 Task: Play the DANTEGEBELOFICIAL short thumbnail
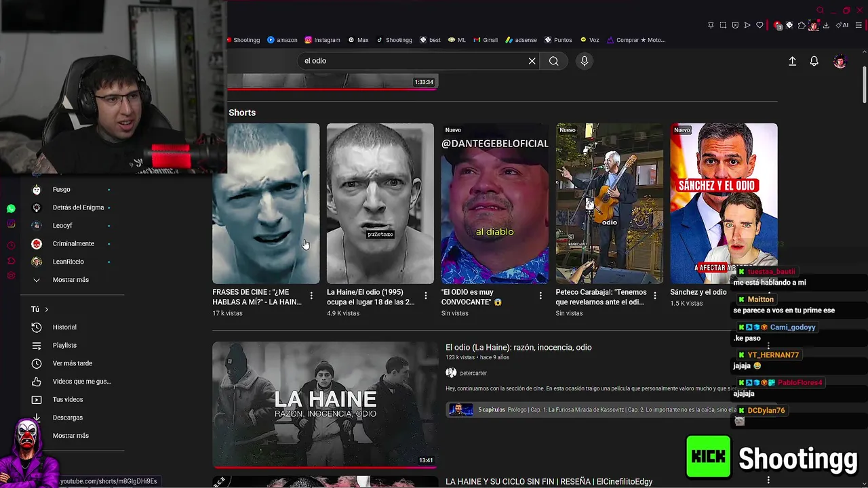pos(495,203)
